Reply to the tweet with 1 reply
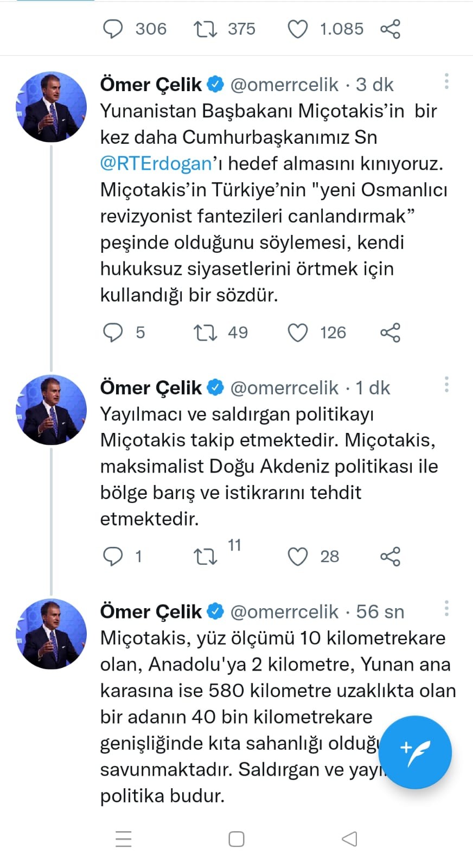The image size is (473, 868). click(x=113, y=556)
